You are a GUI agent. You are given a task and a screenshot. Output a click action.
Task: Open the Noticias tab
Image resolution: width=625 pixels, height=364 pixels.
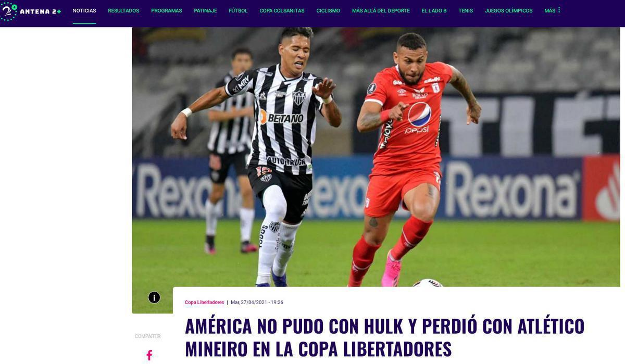pos(84,10)
